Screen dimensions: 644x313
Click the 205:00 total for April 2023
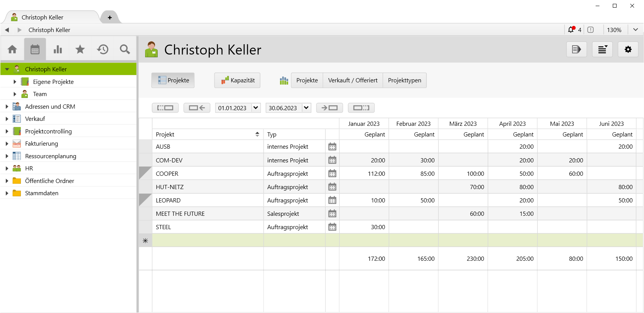tap(525, 258)
